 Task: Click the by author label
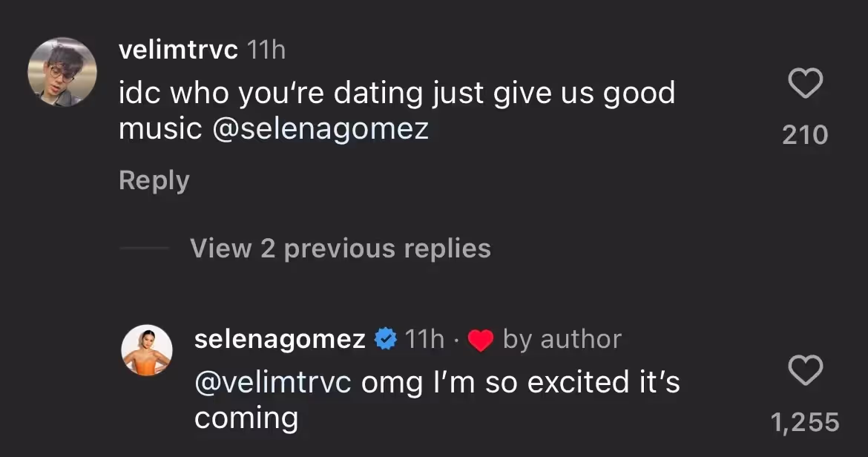(x=563, y=339)
